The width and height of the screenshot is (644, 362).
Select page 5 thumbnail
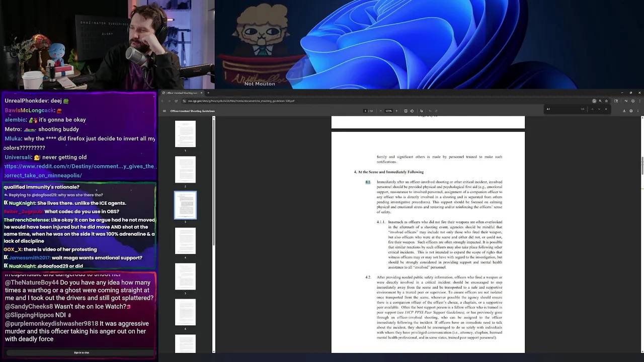[185, 277]
